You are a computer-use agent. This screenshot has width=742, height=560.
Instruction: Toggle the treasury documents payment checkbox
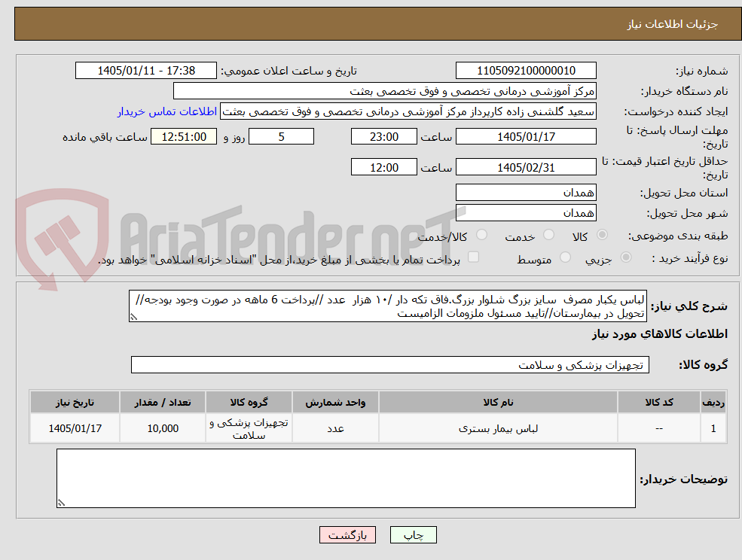[x=473, y=257]
